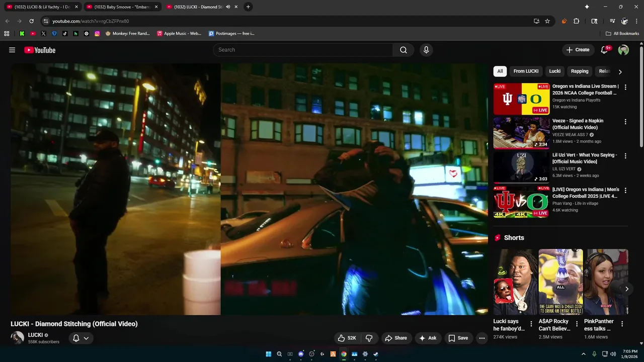The height and width of the screenshot is (362, 644).
Task: Open Veeze Signed a Napkin thumbnail
Action: 521,133
